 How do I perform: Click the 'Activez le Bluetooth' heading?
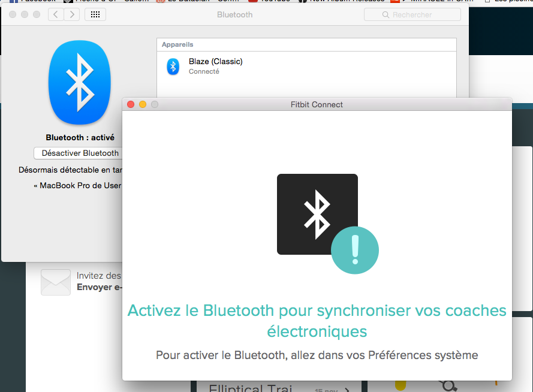point(317,321)
